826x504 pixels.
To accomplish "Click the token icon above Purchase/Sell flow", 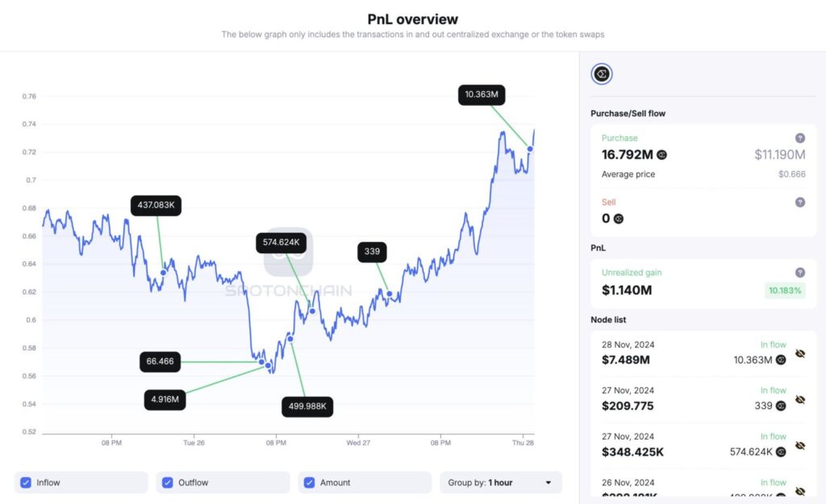I will tap(602, 75).
